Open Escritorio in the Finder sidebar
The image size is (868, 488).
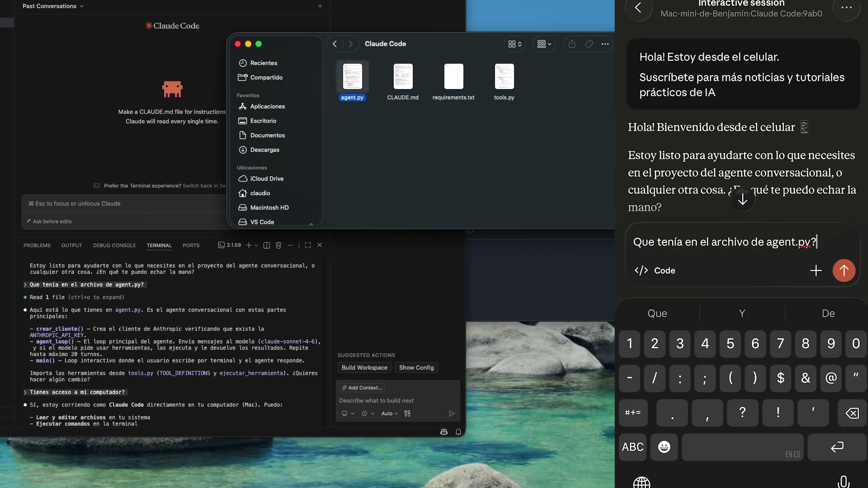pos(263,121)
